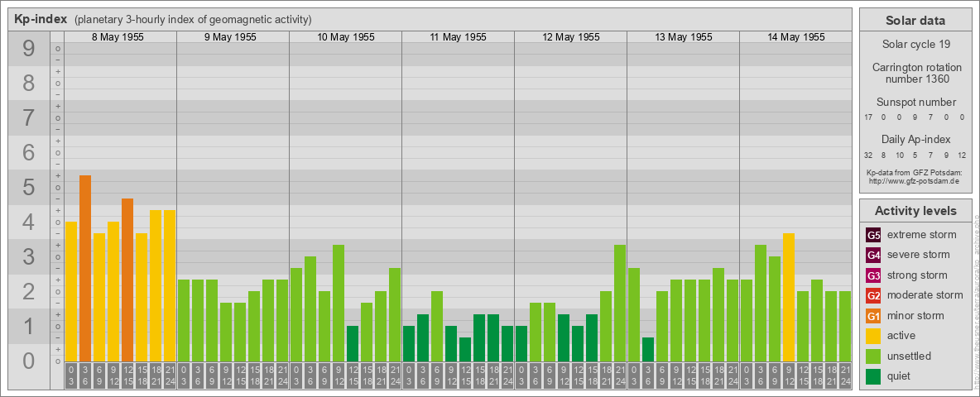Image resolution: width=980 pixels, height=397 pixels.
Task: Click the Ap-index value 10
Action: tap(900, 155)
